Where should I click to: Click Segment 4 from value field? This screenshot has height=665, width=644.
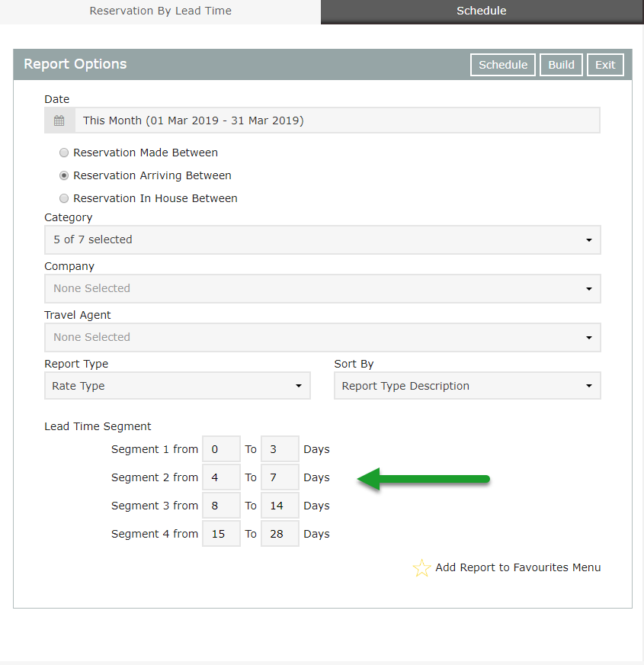(221, 534)
